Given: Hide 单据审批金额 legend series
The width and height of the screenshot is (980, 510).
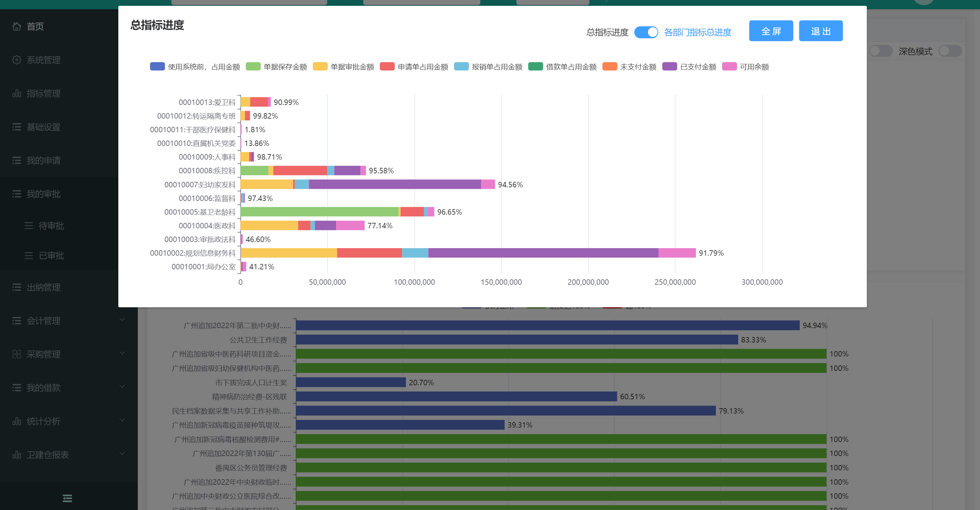Looking at the screenshot, I should [343, 67].
